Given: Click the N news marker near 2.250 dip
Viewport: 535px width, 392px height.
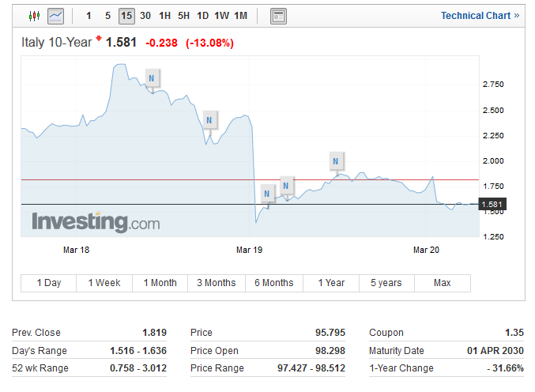Looking at the screenshot, I should tap(209, 120).
